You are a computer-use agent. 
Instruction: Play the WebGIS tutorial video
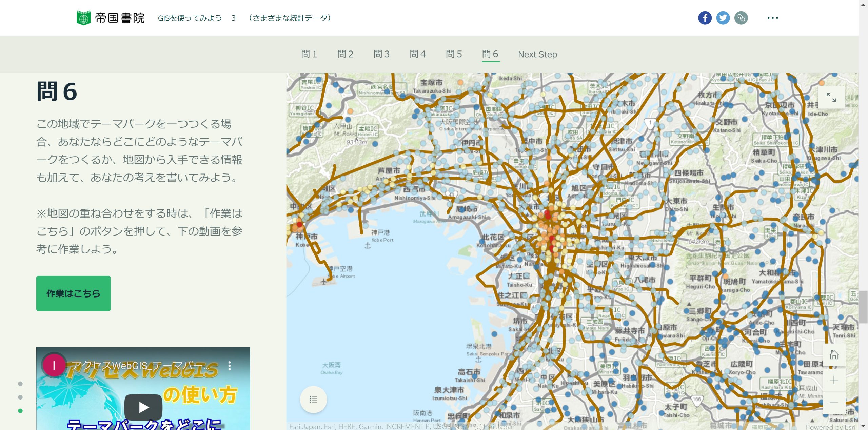click(x=143, y=407)
